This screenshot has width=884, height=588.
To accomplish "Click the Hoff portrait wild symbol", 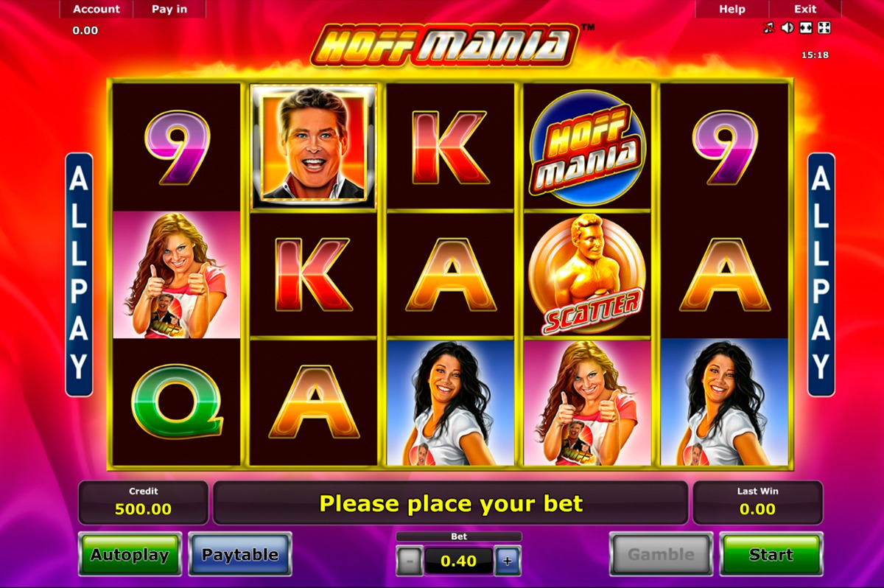I will click(x=314, y=146).
